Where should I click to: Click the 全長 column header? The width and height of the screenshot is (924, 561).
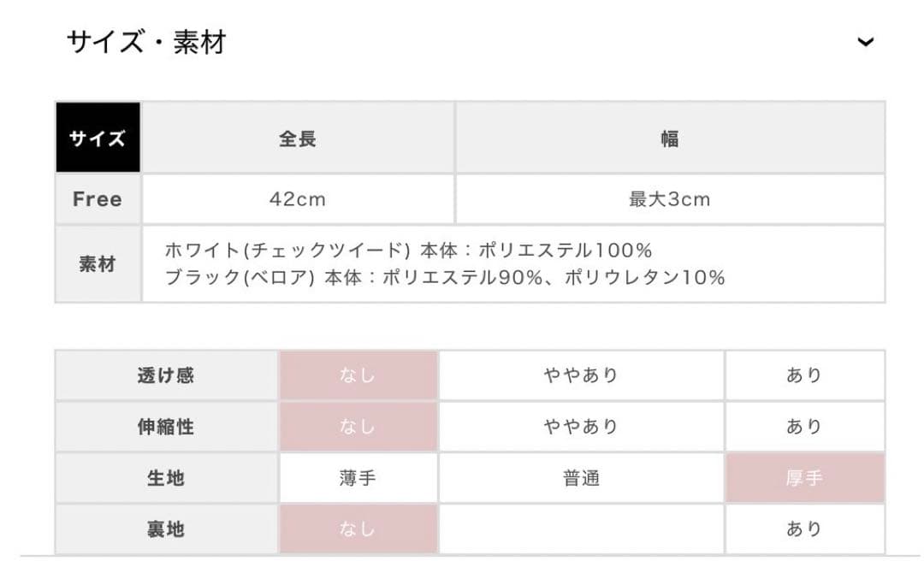(298, 137)
